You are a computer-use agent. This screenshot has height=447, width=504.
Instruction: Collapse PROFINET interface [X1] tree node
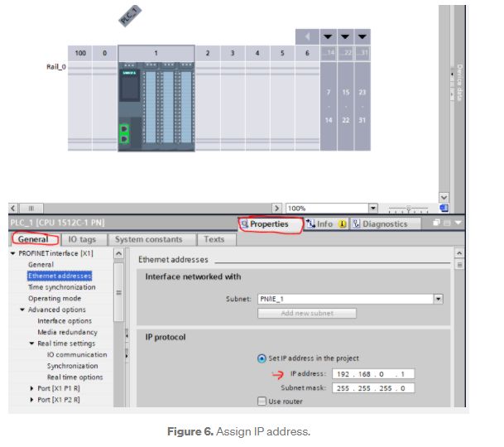point(13,253)
